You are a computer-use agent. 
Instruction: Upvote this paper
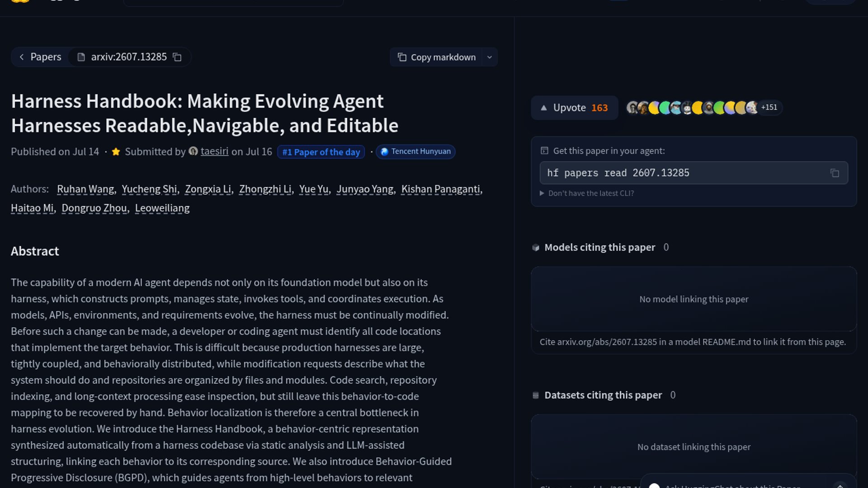[x=574, y=108]
